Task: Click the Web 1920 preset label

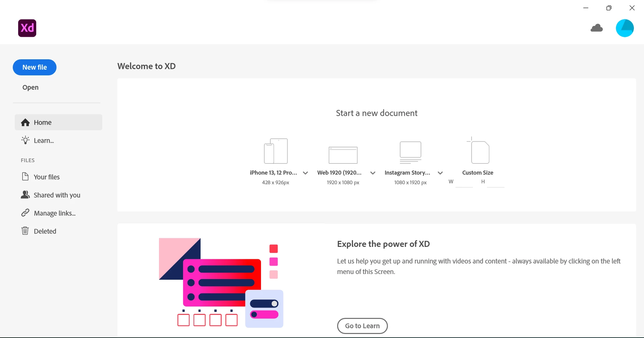Action: click(x=339, y=173)
